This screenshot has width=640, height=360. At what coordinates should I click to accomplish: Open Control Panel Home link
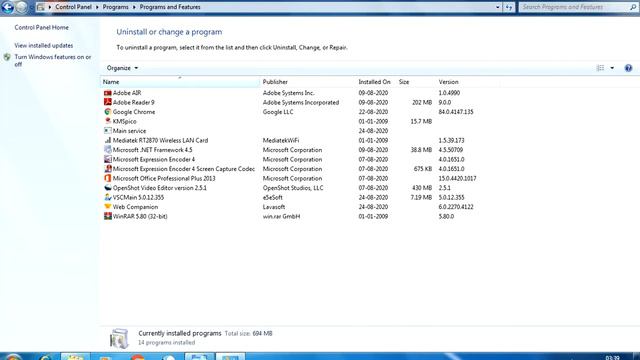[42, 27]
